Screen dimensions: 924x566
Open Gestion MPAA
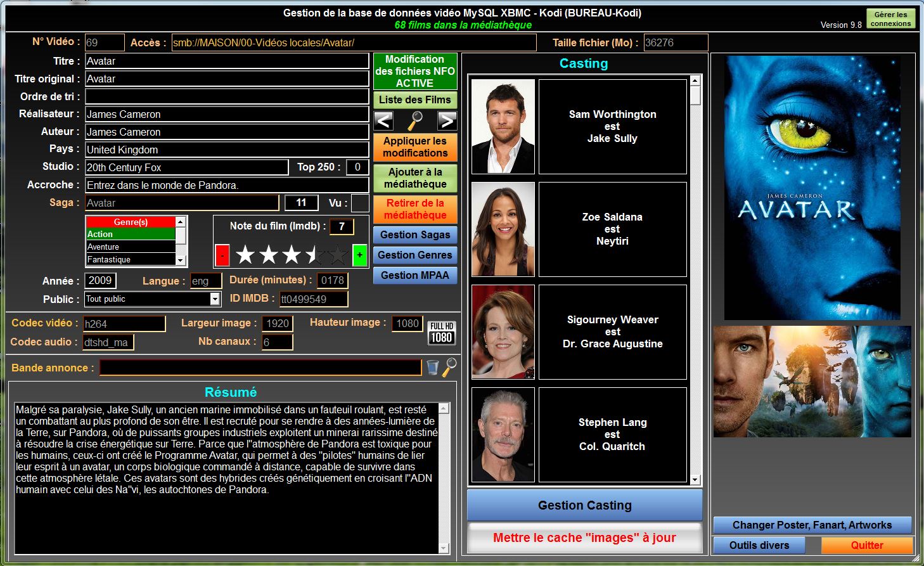pos(415,275)
